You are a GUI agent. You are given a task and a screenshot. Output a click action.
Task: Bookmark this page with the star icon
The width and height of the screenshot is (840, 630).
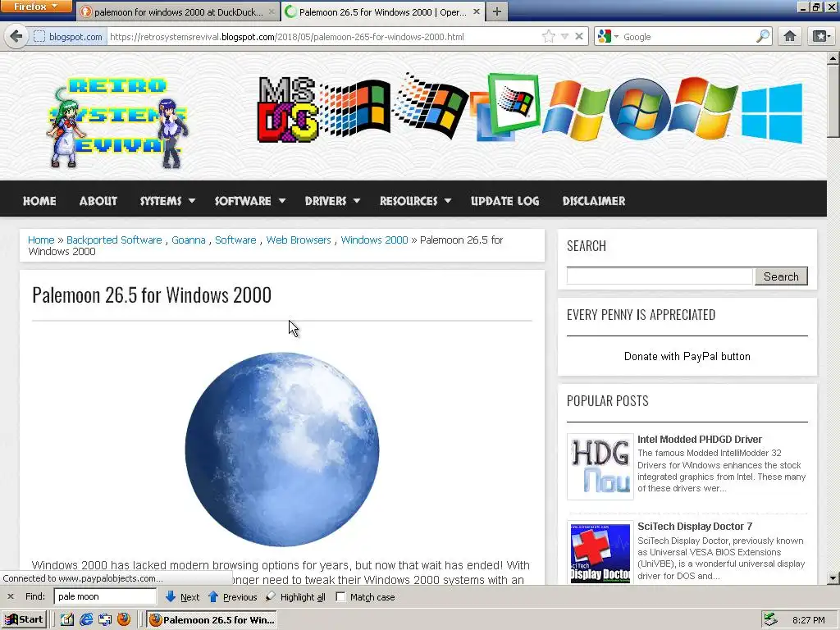(548, 36)
